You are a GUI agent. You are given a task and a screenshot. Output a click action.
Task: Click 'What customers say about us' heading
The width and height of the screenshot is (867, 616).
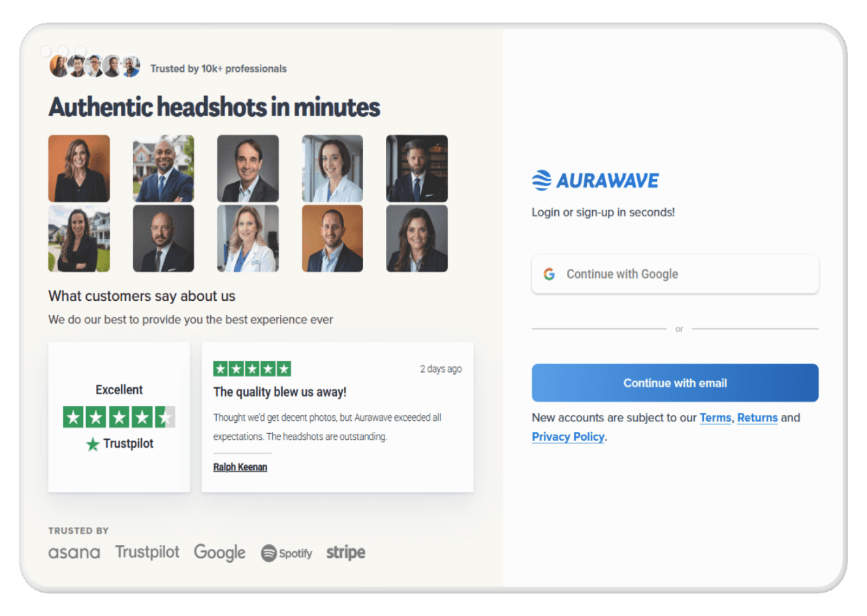tap(142, 296)
